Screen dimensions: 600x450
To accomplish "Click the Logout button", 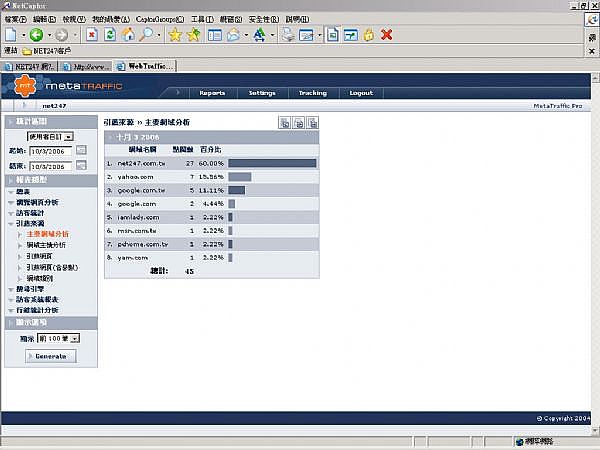I will coord(361,93).
